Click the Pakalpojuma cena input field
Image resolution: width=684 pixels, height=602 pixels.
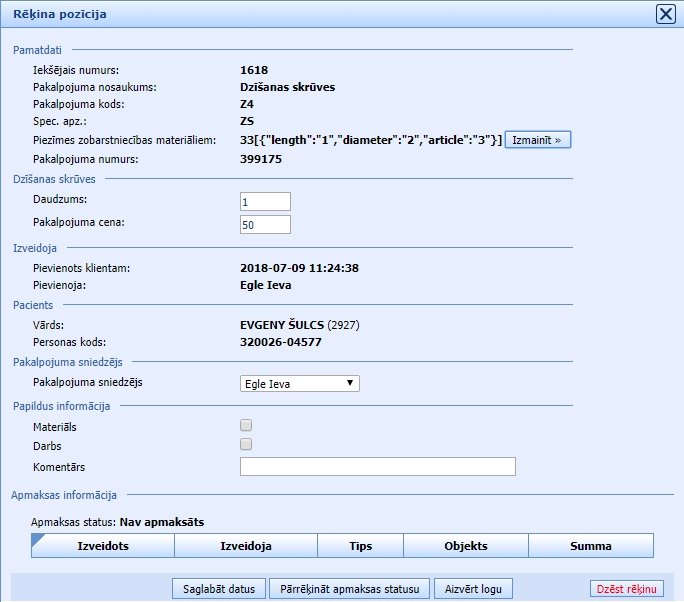[265, 224]
